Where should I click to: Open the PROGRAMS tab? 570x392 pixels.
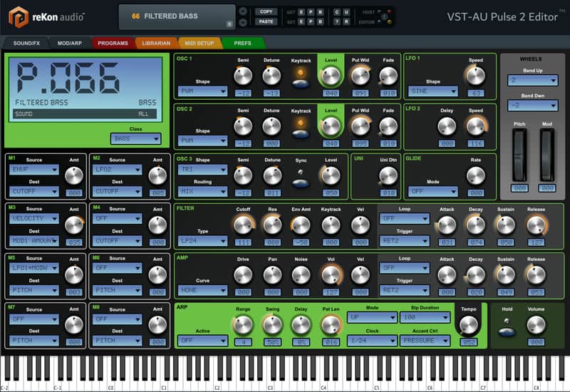[x=113, y=43]
